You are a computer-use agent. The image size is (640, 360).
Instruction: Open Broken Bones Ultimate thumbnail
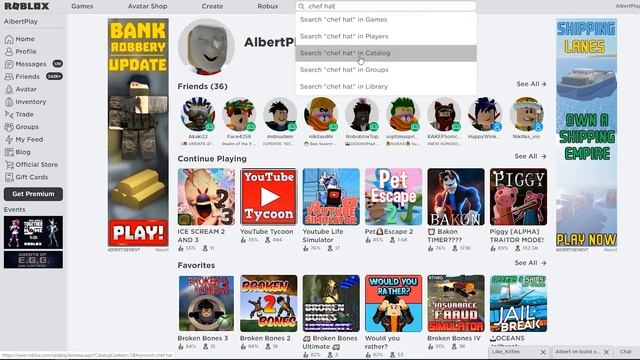[x=331, y=303]
